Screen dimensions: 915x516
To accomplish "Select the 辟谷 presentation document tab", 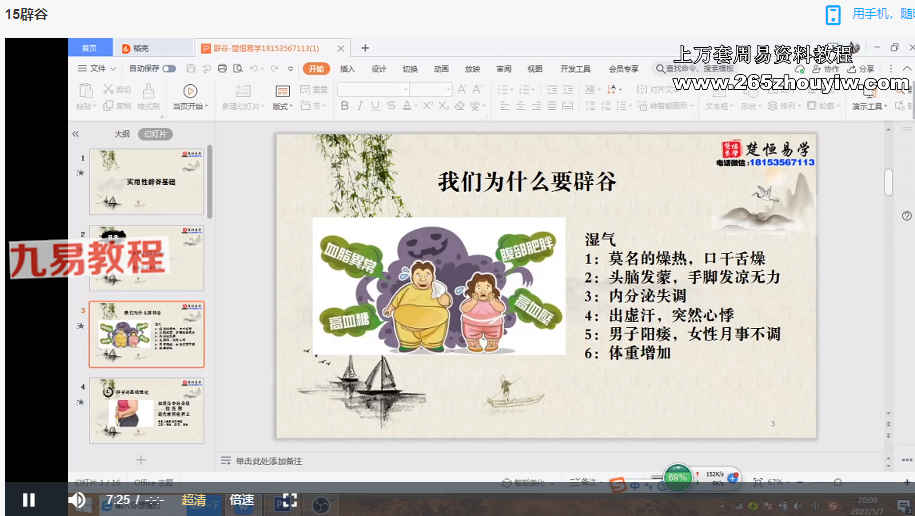I will point(266,48).
